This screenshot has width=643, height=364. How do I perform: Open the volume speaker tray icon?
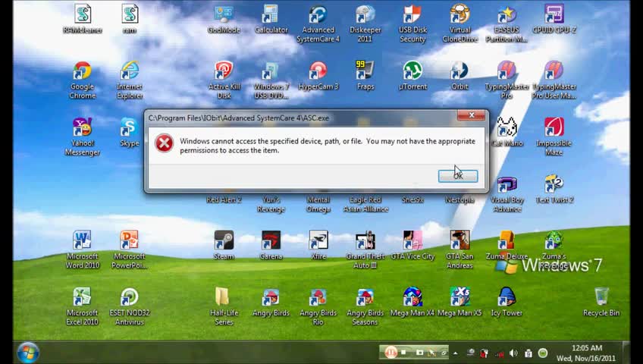[x=513, y=353]
